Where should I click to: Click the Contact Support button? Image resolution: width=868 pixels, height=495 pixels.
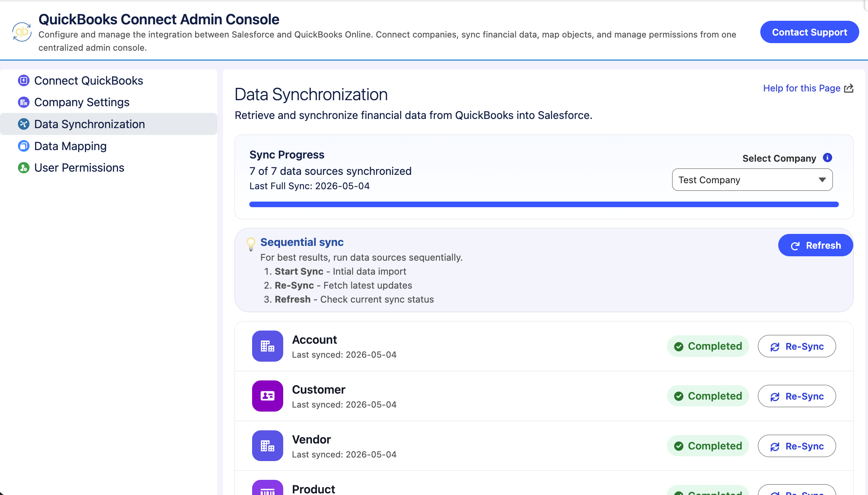coord(809,32)
